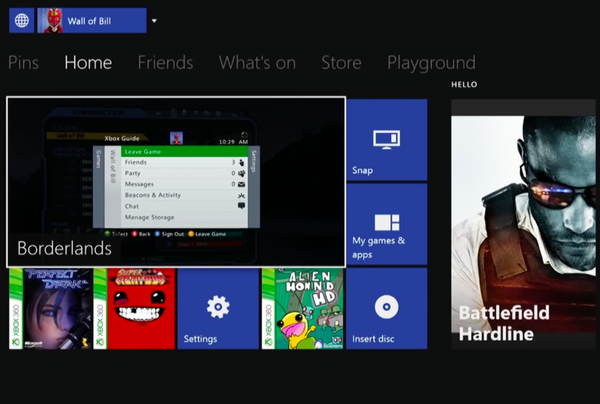
Task: Click the HELLO heading text
Action: click(464, 85)
